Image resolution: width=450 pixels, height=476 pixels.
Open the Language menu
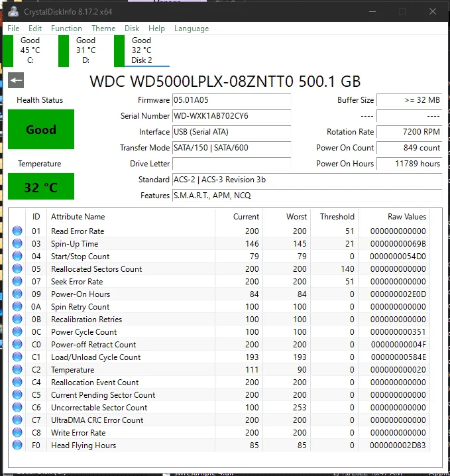pyautogui.click(x=192, y=29)
